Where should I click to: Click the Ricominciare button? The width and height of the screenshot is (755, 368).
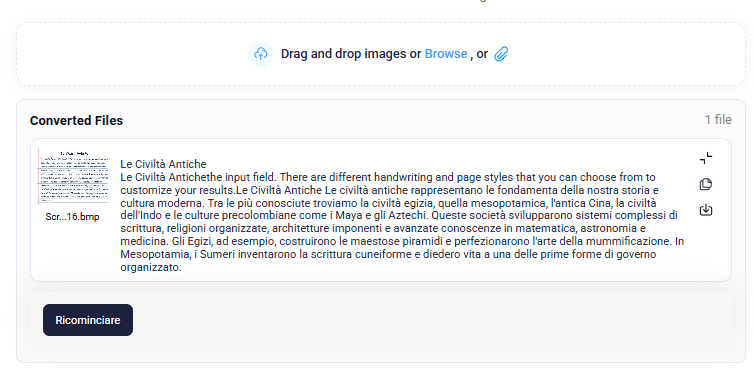[x=88, y=320]
